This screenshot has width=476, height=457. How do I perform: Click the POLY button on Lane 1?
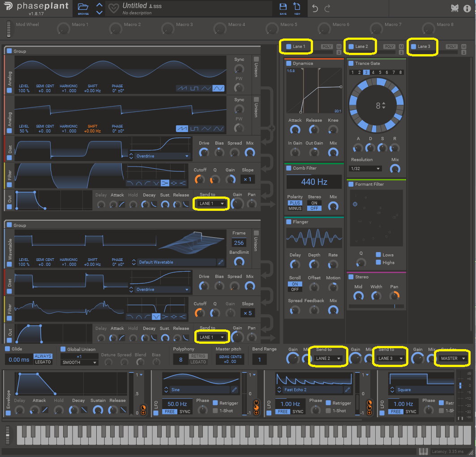[327, 47]
